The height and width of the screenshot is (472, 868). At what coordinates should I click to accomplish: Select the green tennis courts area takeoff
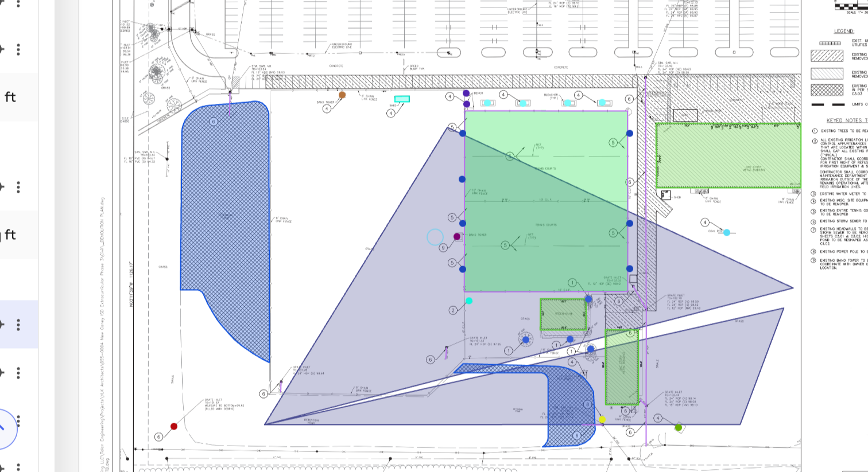[545, 202]
